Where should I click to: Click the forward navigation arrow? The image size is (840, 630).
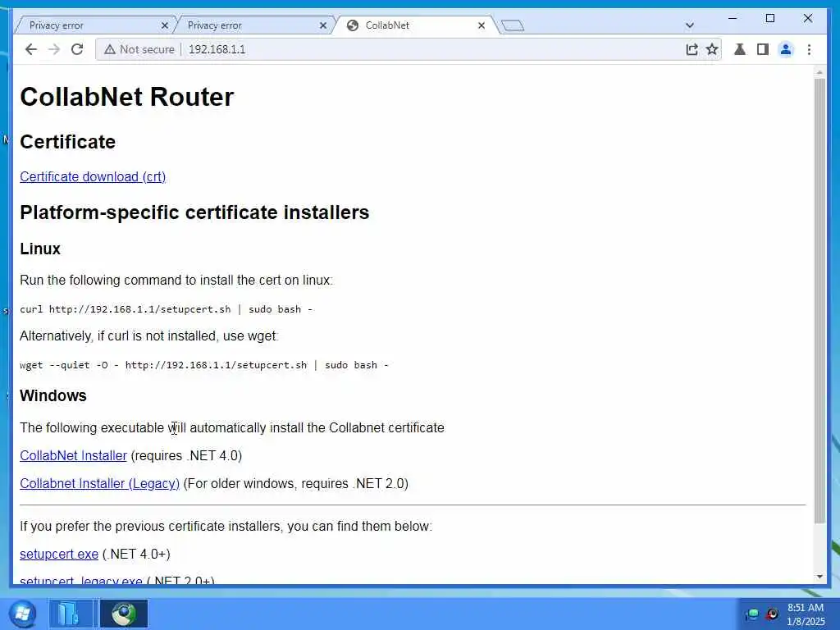click(x=54, y=49)
